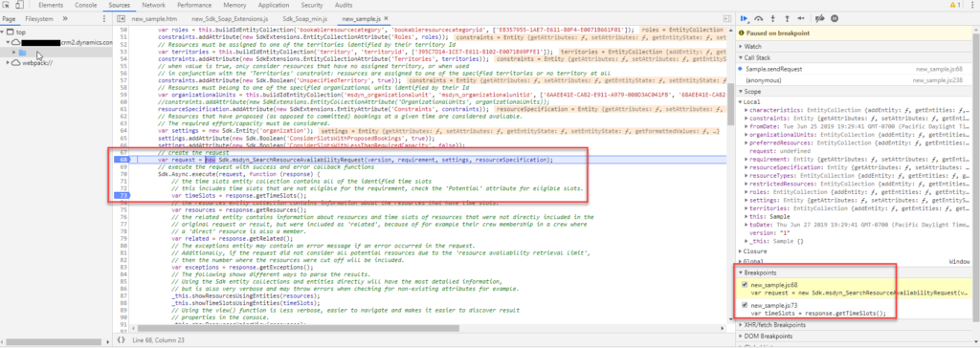The image size is (980, 348).
Task: Disable breakpoint checkbox for new_sample.js:73
Action: coord(744,306)
